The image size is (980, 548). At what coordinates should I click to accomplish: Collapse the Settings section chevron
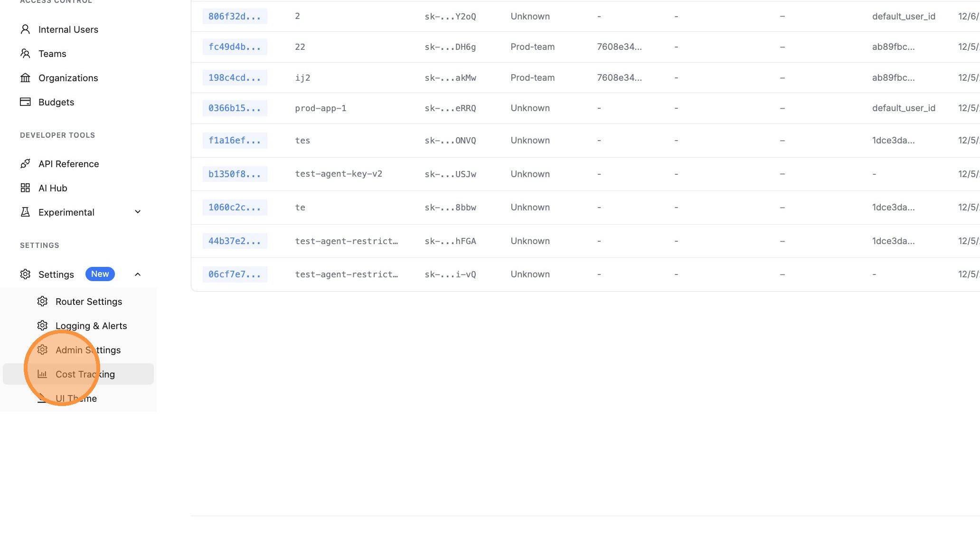137,274
